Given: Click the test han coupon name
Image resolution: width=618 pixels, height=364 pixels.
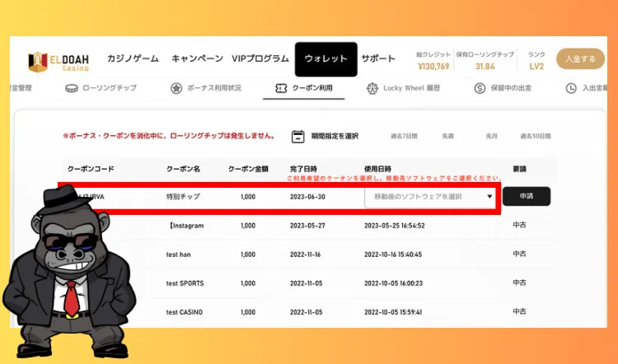Looking at the screenshot, I should click(x=179, y=254).
